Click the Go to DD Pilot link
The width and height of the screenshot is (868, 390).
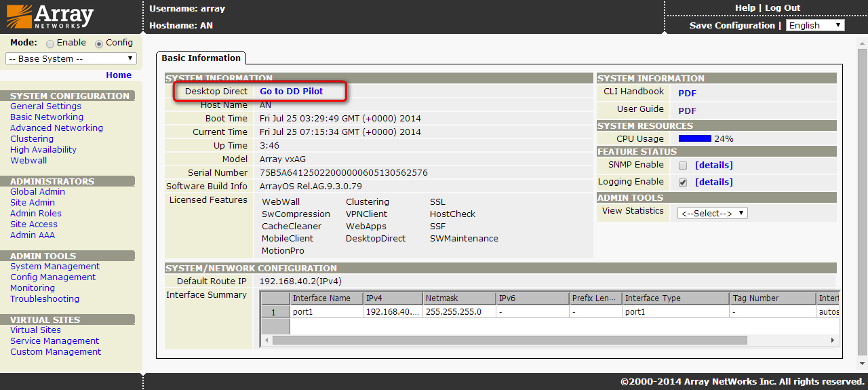pos(292,91)
